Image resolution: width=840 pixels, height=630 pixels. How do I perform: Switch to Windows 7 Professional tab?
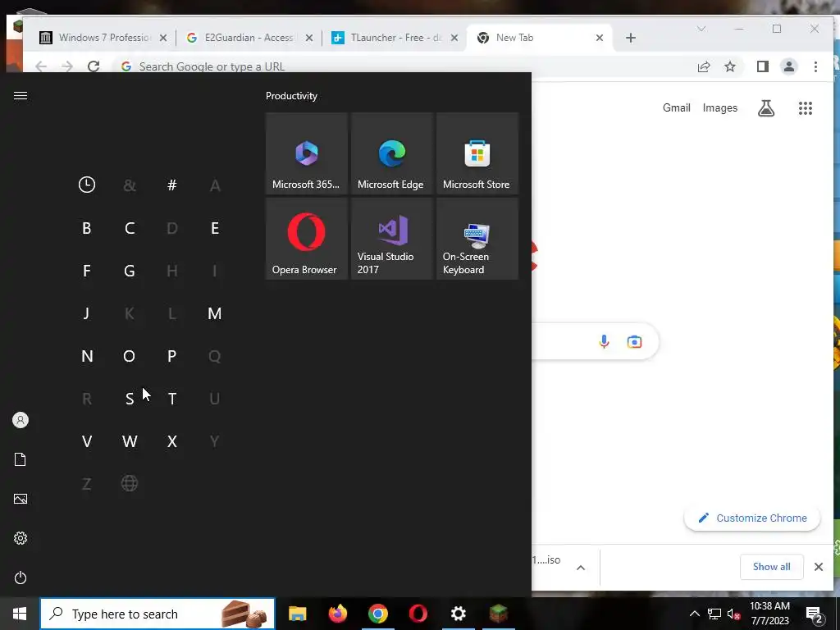pos(103,38)
